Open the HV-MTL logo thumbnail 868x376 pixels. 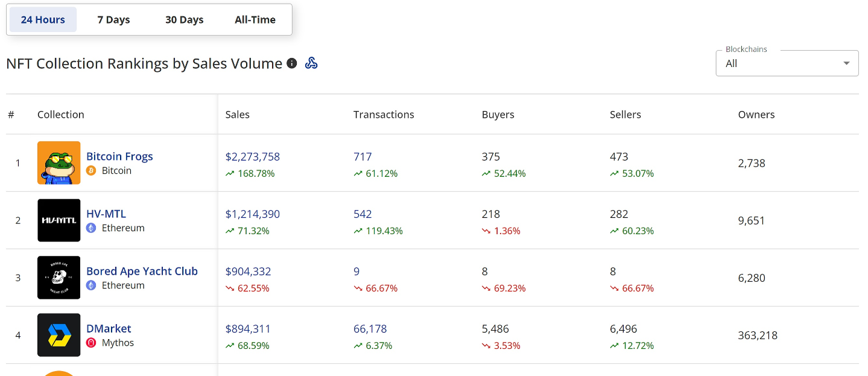coord(59,220)
